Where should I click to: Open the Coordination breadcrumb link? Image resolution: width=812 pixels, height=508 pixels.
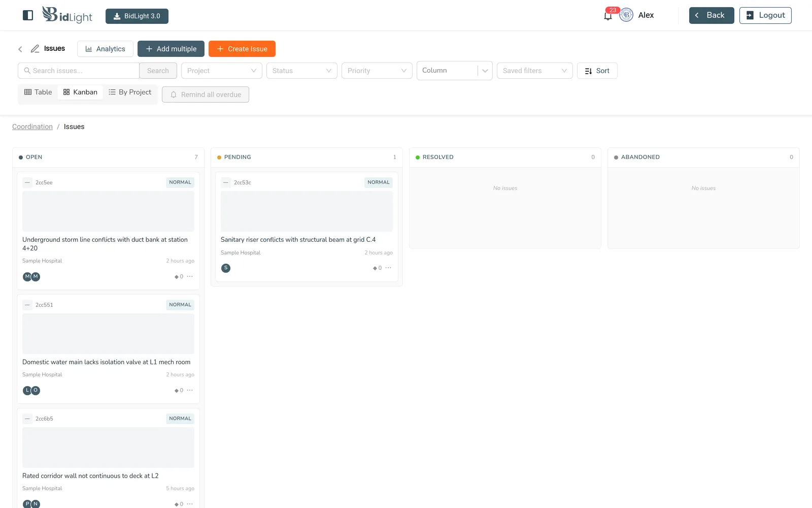click(32, 126)
